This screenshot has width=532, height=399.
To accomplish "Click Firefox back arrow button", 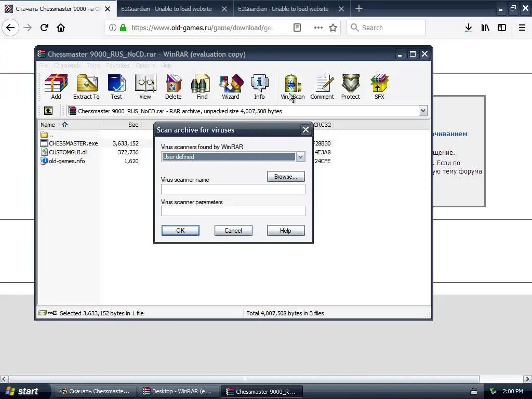I will [x=10, y=28].
